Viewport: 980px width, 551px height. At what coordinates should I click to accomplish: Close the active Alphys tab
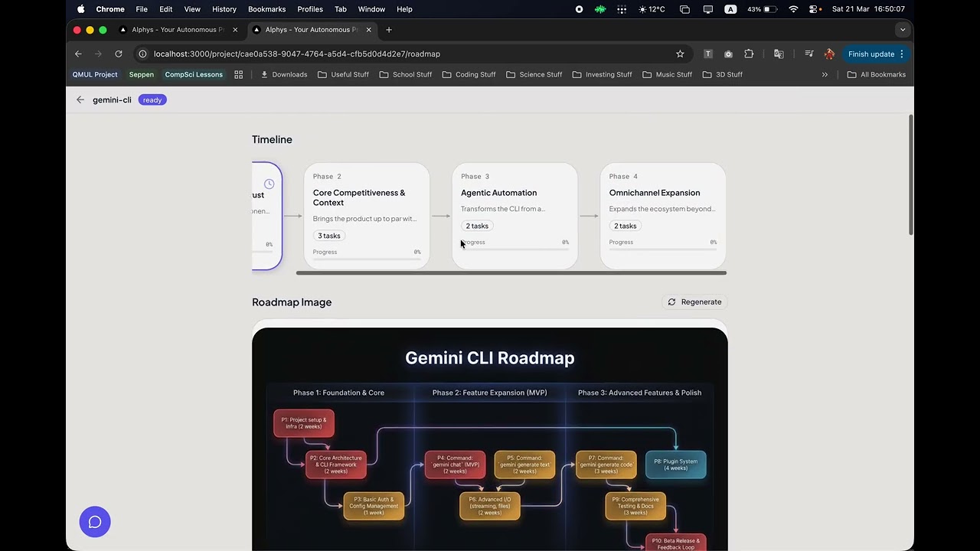369,30
